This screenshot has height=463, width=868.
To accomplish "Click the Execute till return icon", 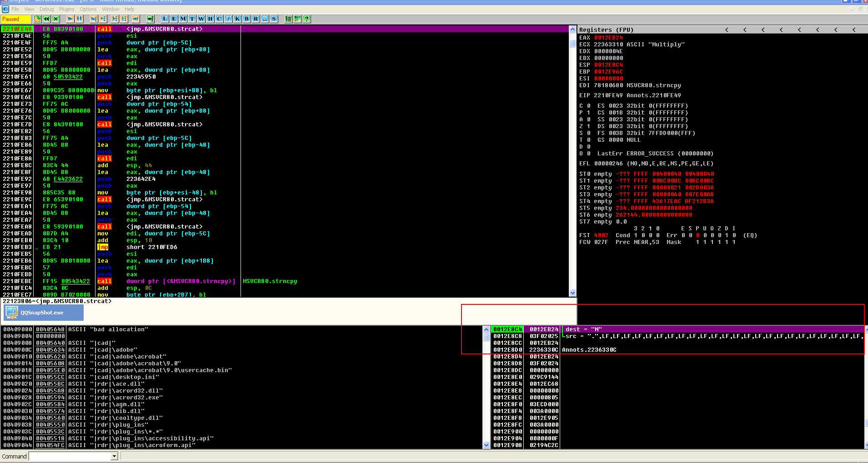I will [x=135, y=19].
